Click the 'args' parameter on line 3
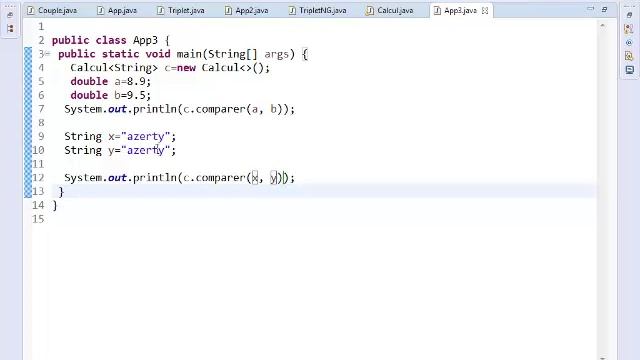 276,54
